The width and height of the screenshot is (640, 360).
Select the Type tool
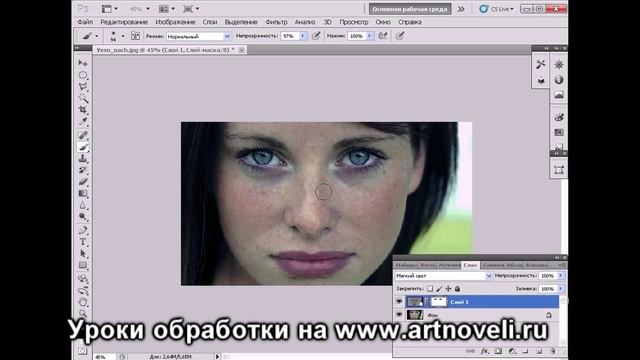point(83,242)
